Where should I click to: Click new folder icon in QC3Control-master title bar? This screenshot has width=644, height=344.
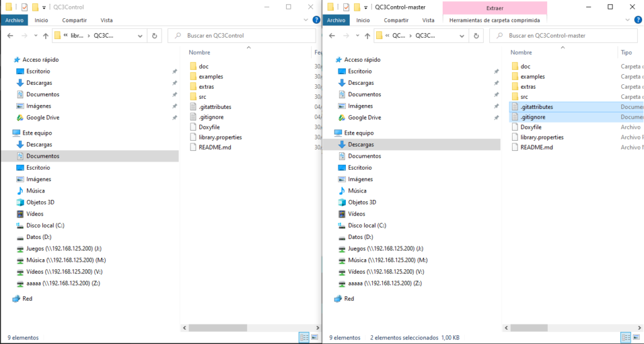(x=357, y=8)
